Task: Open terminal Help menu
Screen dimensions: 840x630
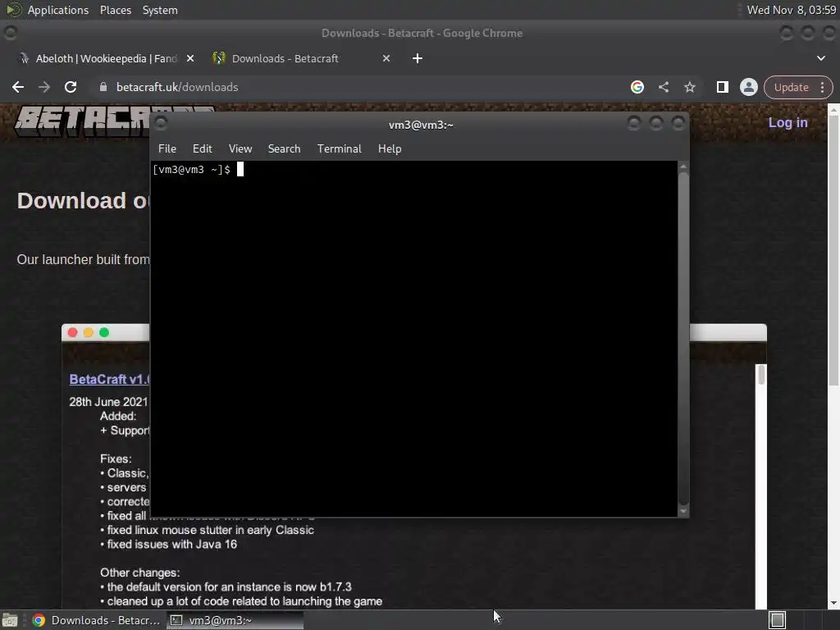Action: point(390,149)
